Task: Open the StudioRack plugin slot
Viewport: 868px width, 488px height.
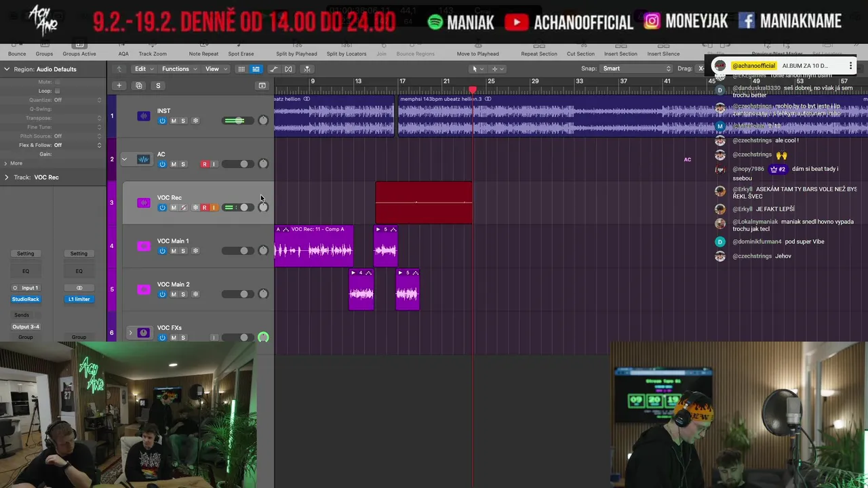Action: (25, 299)
